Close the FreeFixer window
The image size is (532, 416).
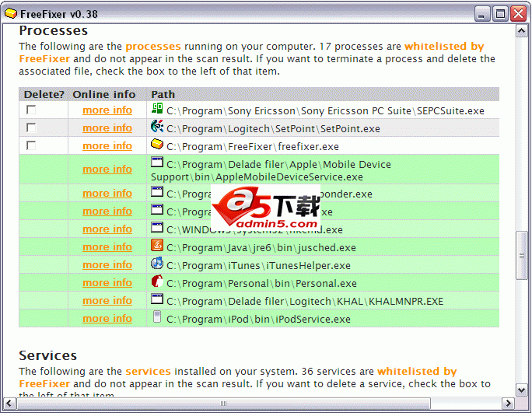tap(519, 14)
